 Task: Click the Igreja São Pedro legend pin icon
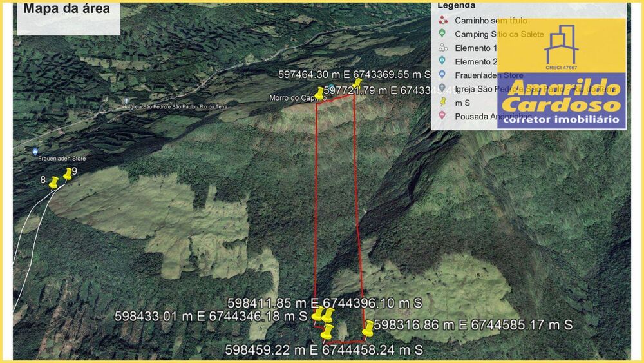tap(442, 88)
